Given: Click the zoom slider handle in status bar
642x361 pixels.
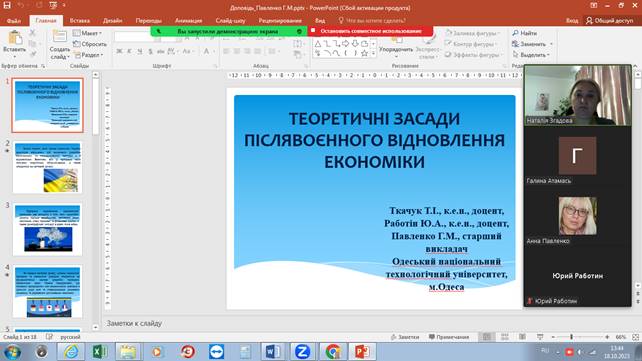Looking at the screenshot, I should (572, 337).
